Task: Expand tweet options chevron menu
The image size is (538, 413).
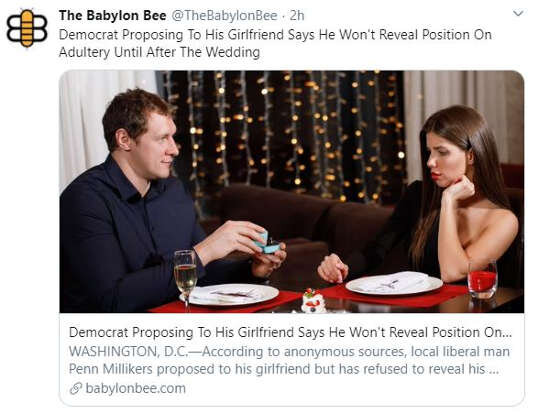Action: click(x=518, y=14)
